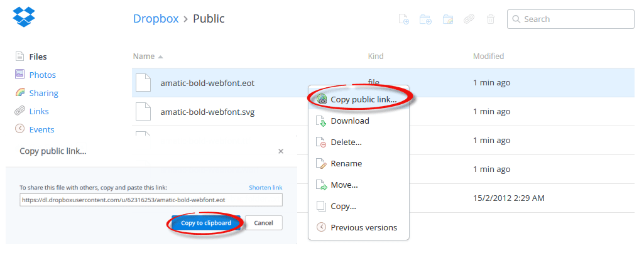Open the Events sidebar link

click(x=41, y=129)
